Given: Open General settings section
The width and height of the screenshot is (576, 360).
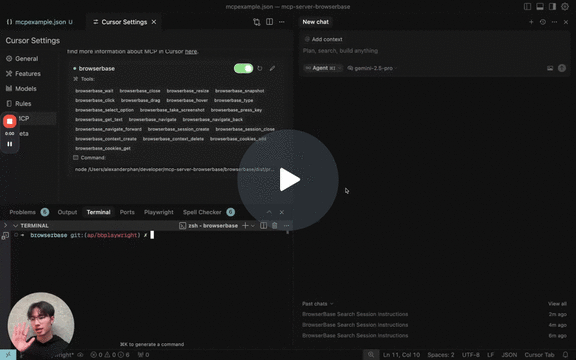Looking at the screenshot, I should 22,59.
